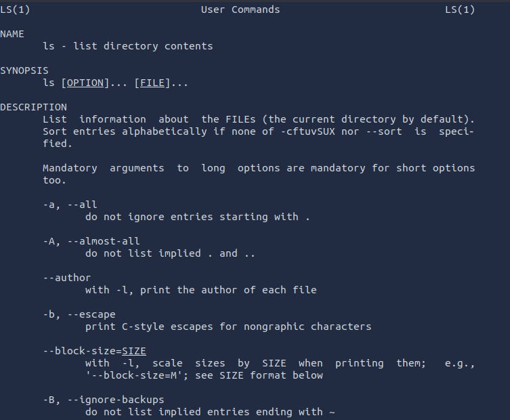The height and width of the screenshot is (420, 510).
Task: Click the User Commands title text
Action: (x=240, y=9)
